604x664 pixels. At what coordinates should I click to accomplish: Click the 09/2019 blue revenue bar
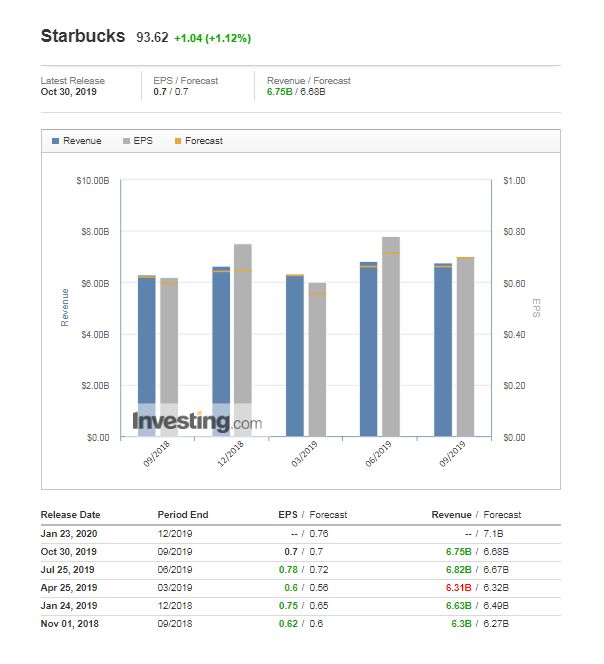[x=443, y=350]
